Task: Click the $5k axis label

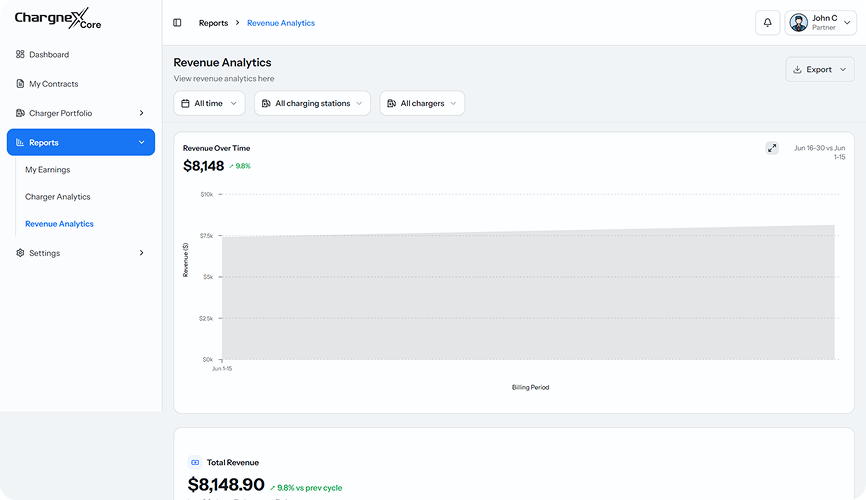Action: pos(208,277)
